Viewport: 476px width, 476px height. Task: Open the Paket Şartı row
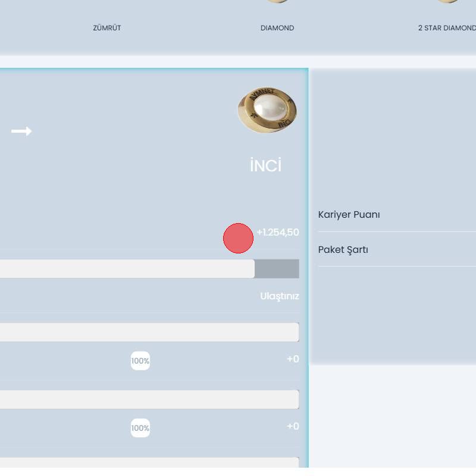pyautogui.click(x=343, y=249)
